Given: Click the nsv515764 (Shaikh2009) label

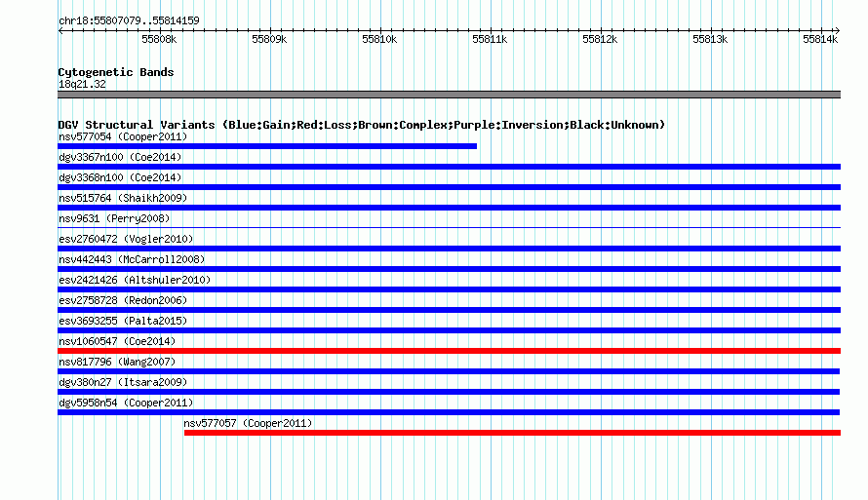Looking at the screenshot, I should (x=123, y=198).
